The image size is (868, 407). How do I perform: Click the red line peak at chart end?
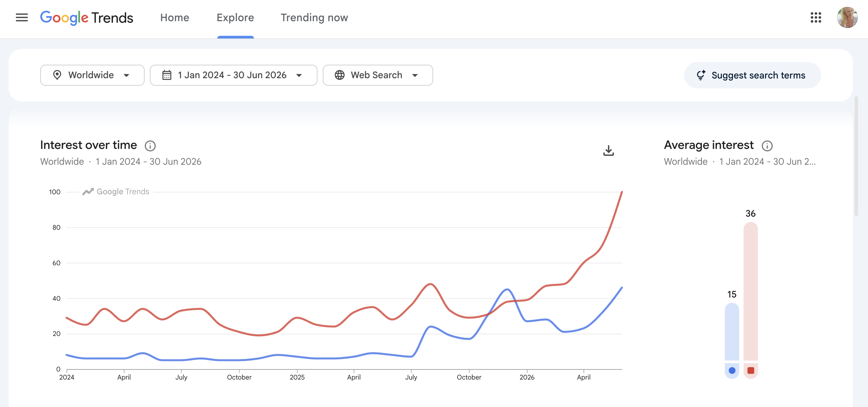pyautogui.click(x=622, y=192)
